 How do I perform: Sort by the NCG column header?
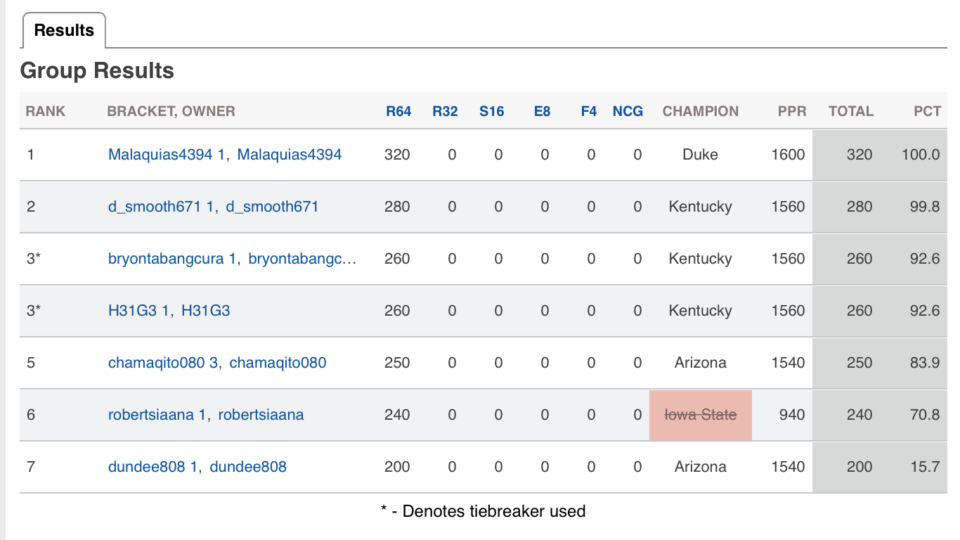click(x=628, y=111)
